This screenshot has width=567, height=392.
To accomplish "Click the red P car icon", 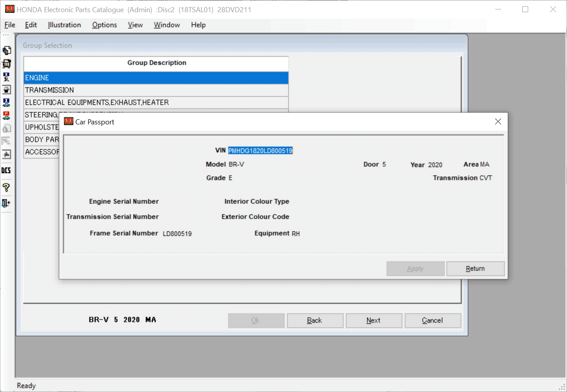I will pos(7,115).
